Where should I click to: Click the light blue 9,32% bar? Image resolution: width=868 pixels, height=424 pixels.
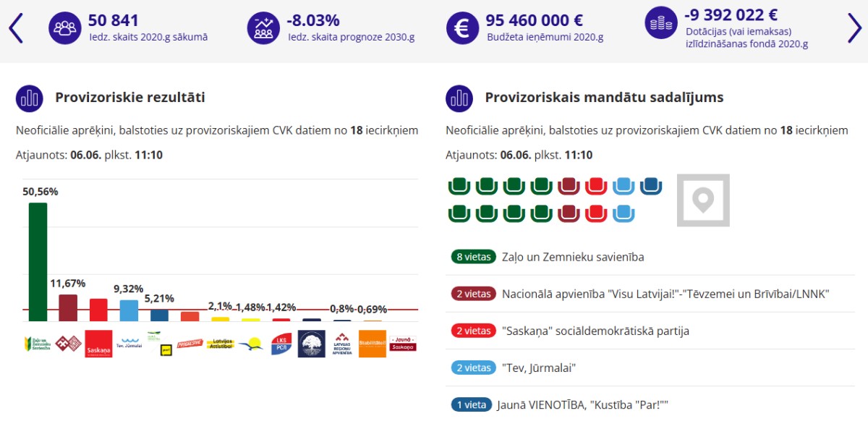pos(129,310)
